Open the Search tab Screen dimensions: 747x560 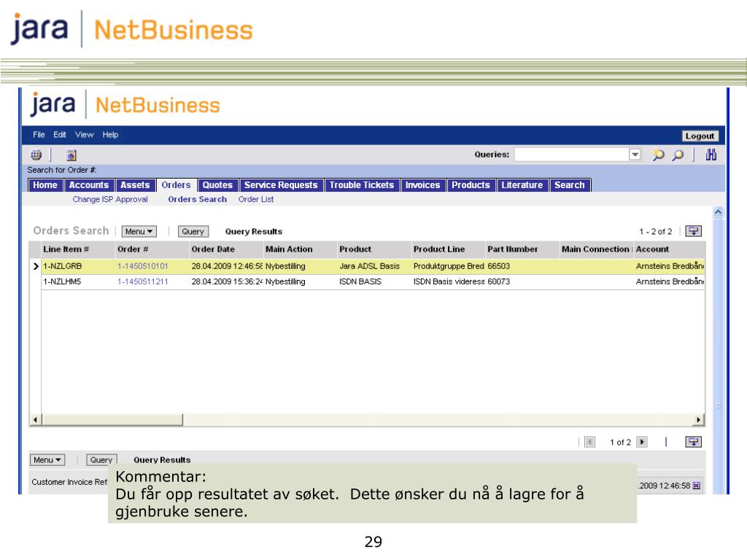pyautogui.click(x=569, y=185)
